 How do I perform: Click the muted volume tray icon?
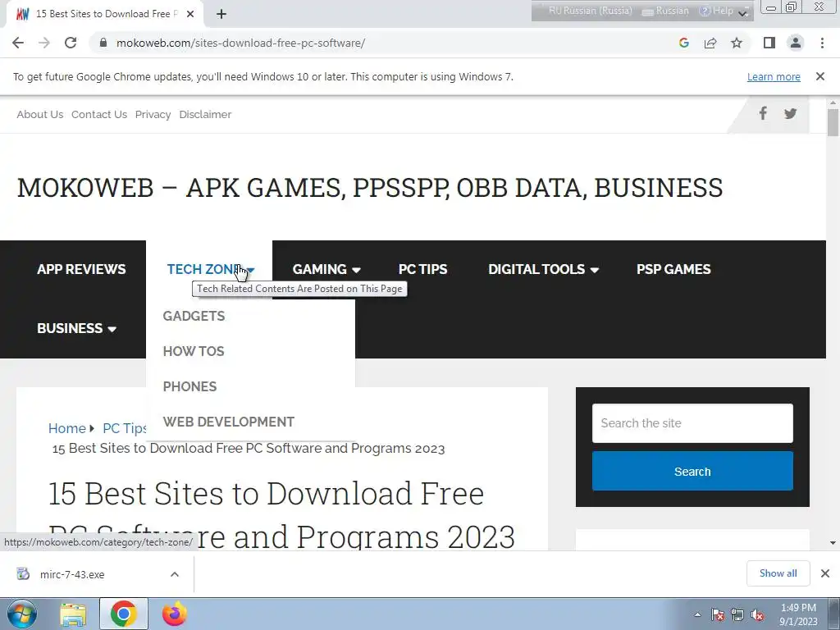point(757,615)
